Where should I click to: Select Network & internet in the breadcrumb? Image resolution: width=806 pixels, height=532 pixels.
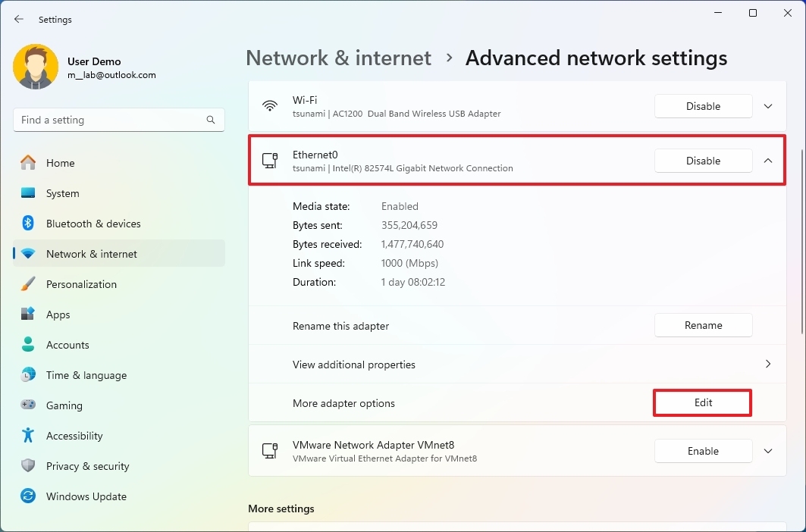click(x=338, y=58)
